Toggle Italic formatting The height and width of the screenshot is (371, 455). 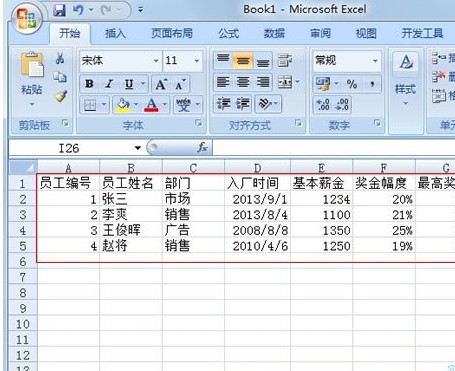[109, 84]
